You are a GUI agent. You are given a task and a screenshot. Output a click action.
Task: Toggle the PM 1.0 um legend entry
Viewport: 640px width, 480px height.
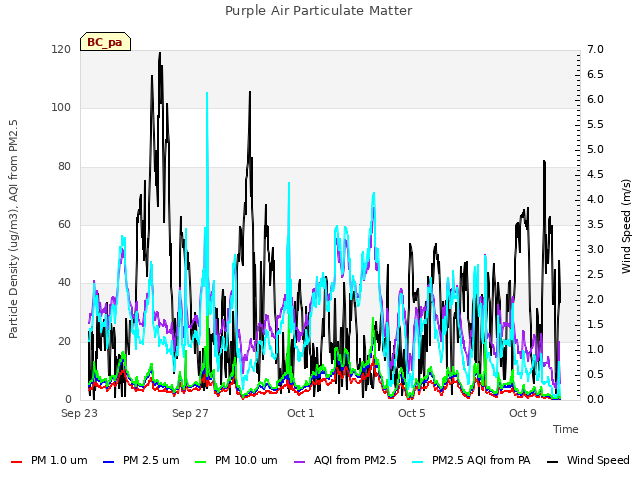tap(49, 461)
